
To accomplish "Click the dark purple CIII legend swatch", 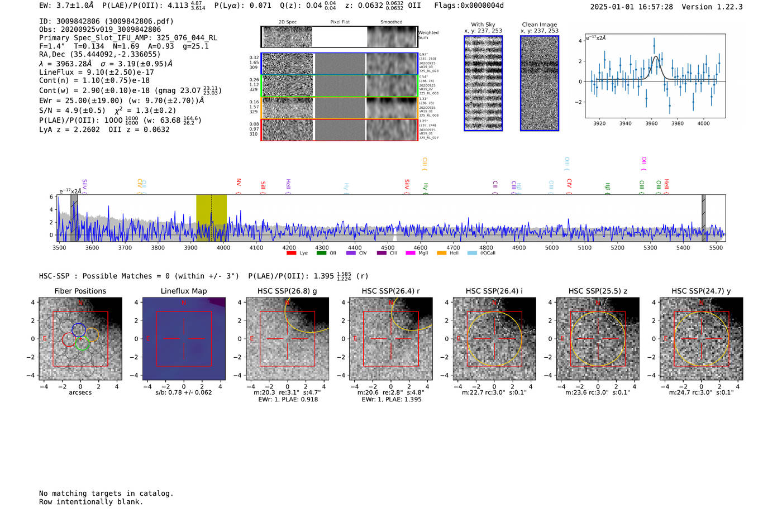I will pyautogui.click(x=382, y=253).
